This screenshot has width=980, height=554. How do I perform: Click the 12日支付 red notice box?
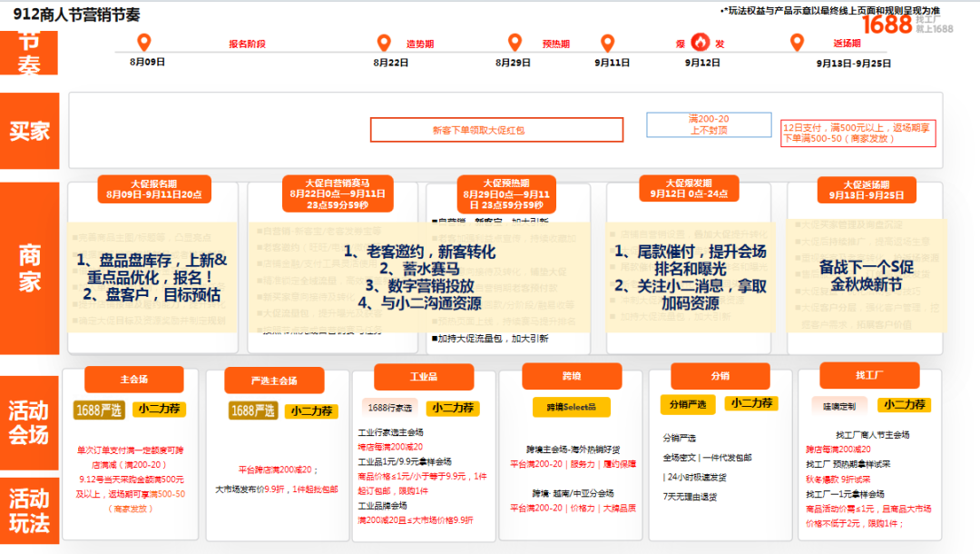pos(860,132)
